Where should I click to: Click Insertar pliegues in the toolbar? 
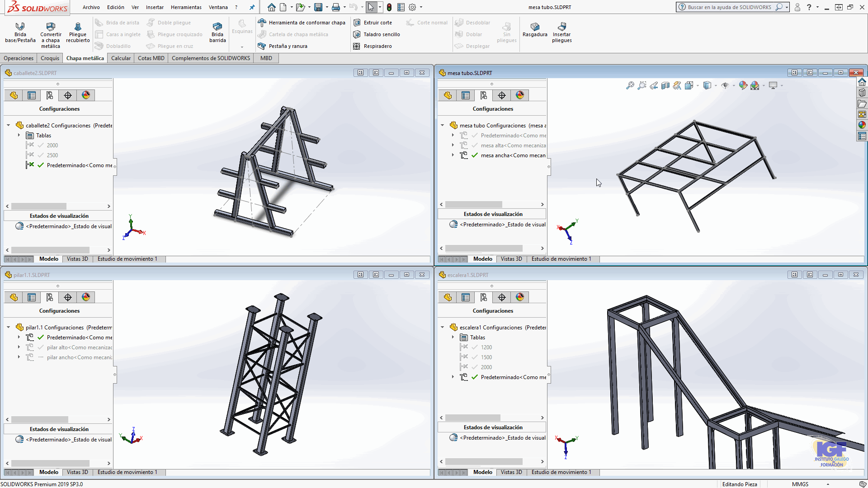[x=562, y=32]
